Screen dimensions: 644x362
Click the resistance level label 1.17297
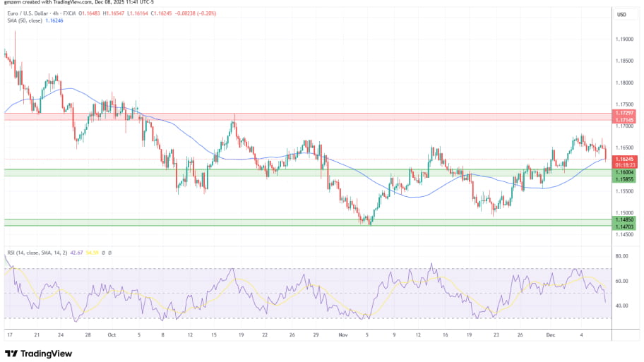point(624,113)
